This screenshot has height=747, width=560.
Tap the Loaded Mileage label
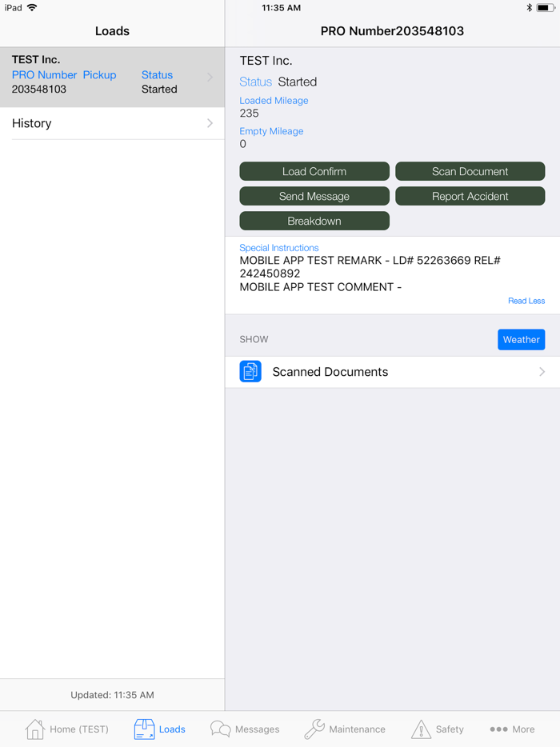pos(274,101)
